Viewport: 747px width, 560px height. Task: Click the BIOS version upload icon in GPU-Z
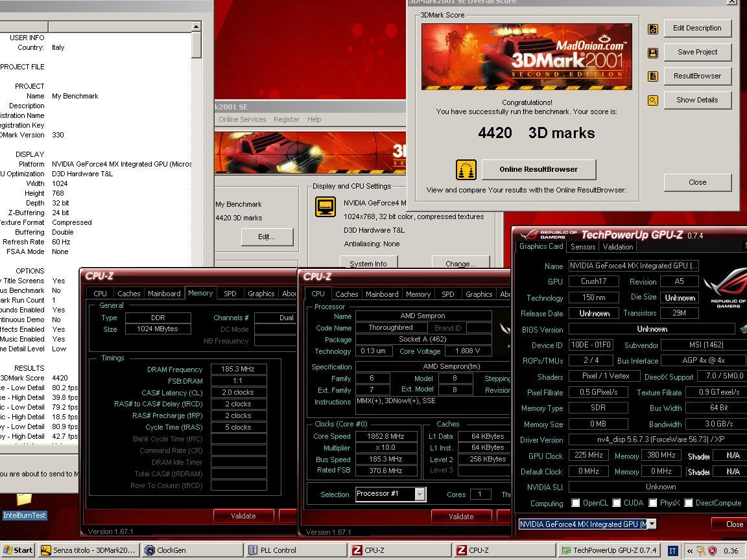tap(743, 329)
